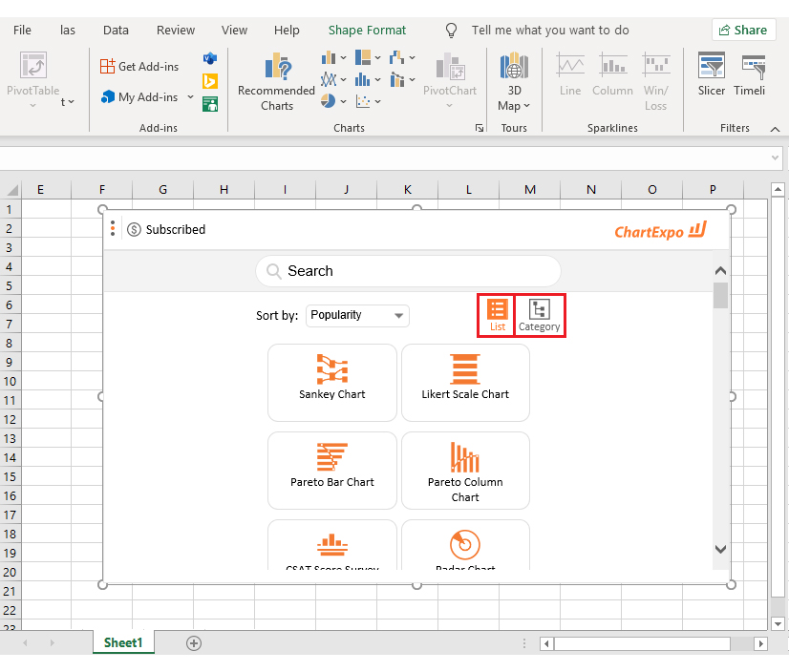Open 3D Map tours
The width and height of the screenshot is (789, 672).
tap(514, 81)
